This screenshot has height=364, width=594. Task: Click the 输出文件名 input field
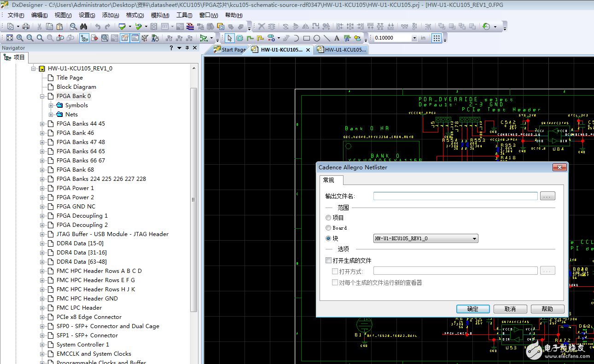coord(455,196)
